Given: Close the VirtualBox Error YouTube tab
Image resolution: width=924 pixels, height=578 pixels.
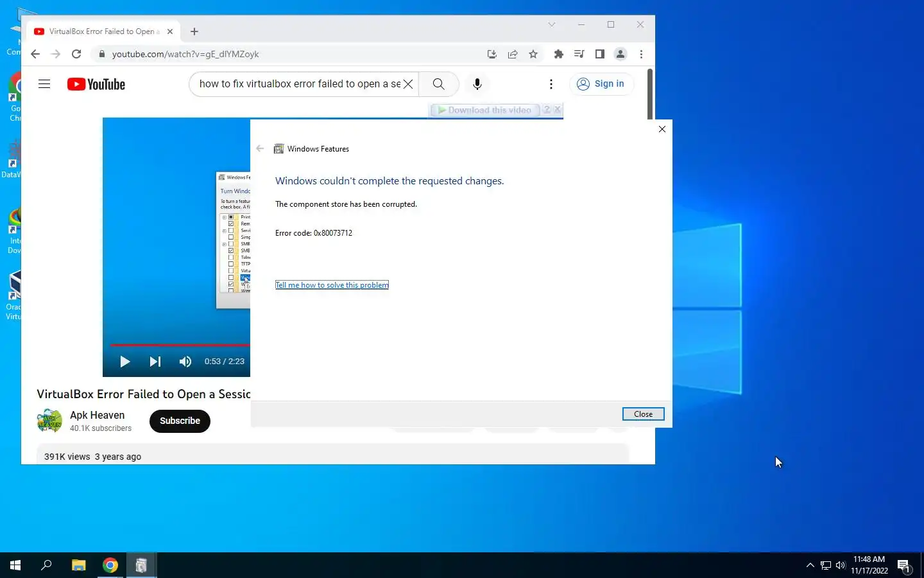Looking at the screenshot, I should 170,31.
